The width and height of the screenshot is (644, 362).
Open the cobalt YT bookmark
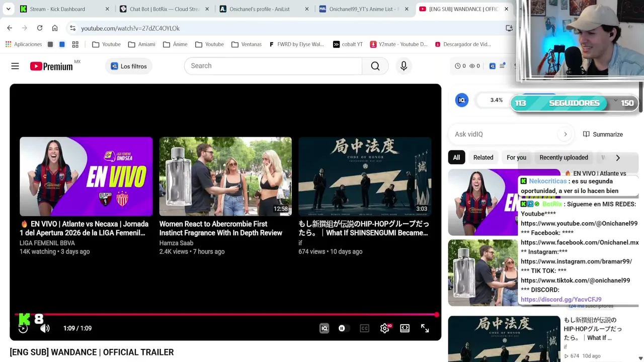[x=348, y=44]
